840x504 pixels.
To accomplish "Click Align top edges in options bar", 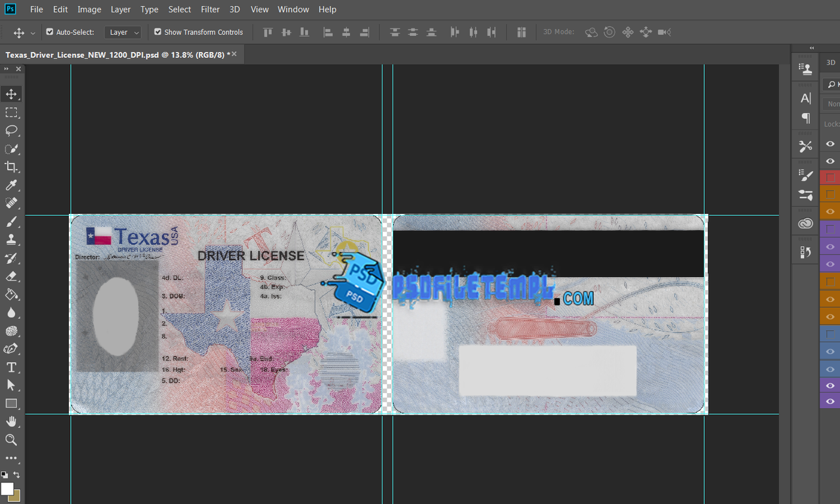I will [x=268, y=32].
